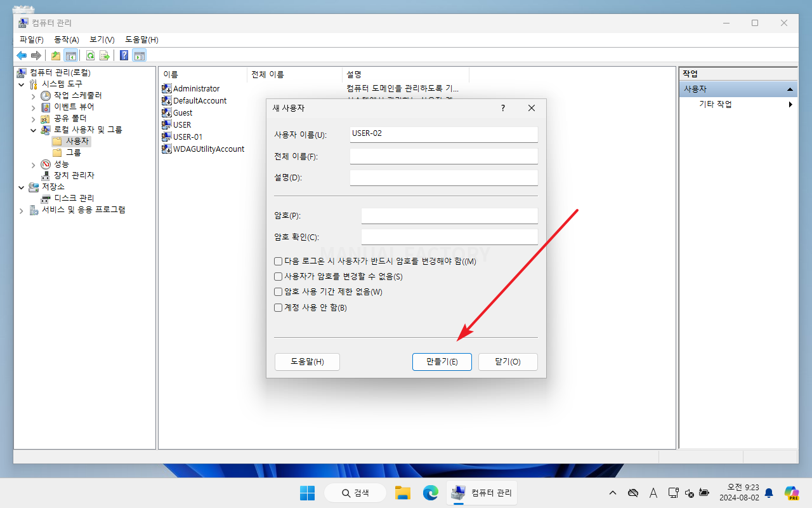
Task: Click the blue Help question mark icon
Action: tap(124, 55)
